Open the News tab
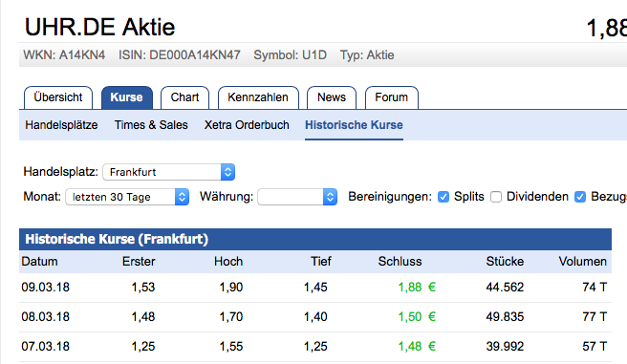This screenshot has width=627, height=364. 332,97
